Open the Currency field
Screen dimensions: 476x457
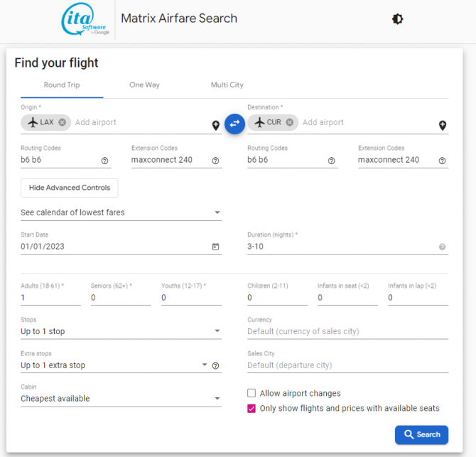click(x=347, y=331)
